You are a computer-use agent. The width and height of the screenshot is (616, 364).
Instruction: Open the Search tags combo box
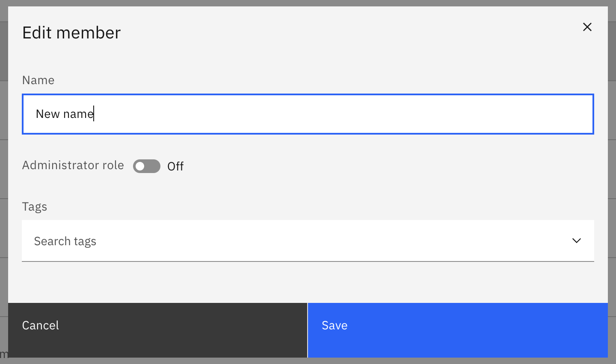point(299,241)
